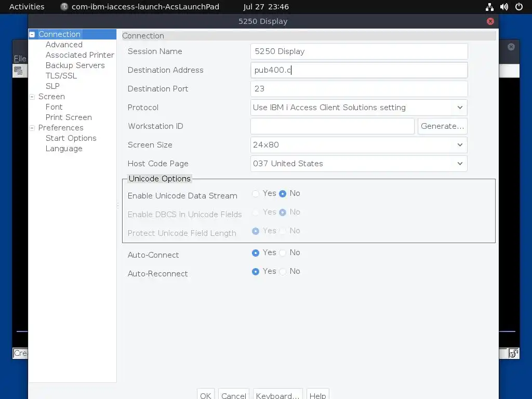Select Screen category in tree
Viewport: 532px width, 399px height.
tap(51, 97)
